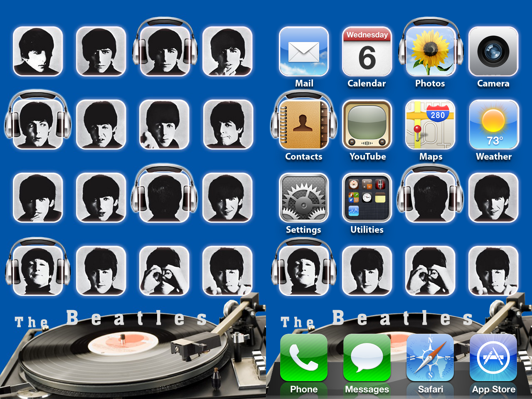
Task: Open the Mail app
Action: pos(304,51)
